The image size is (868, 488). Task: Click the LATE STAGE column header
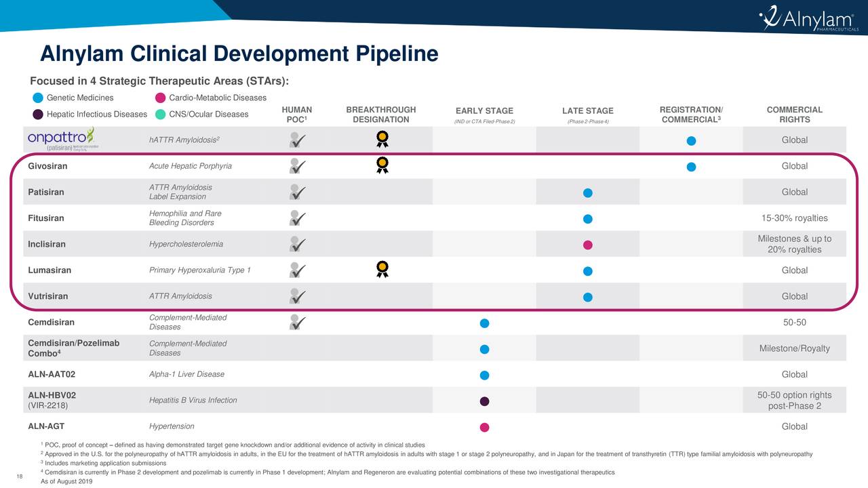(x=588, y=111)
